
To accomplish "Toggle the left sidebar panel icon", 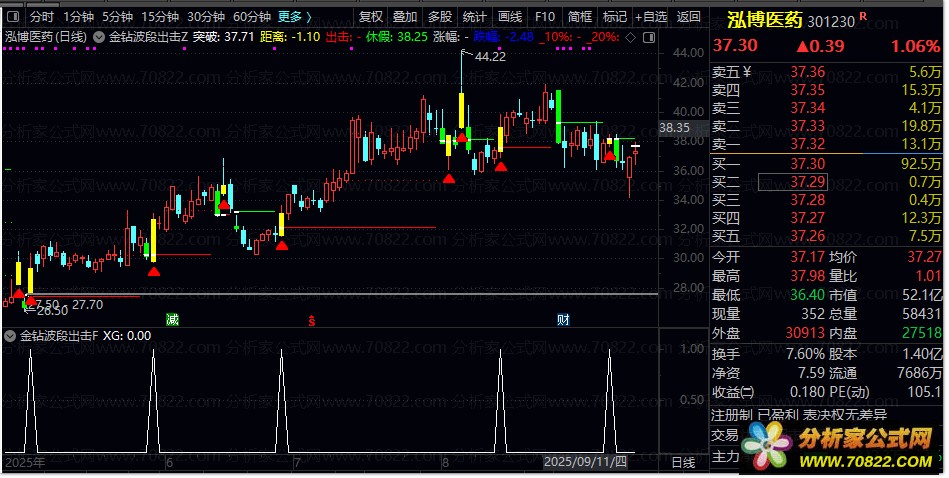I will (13, 17).
